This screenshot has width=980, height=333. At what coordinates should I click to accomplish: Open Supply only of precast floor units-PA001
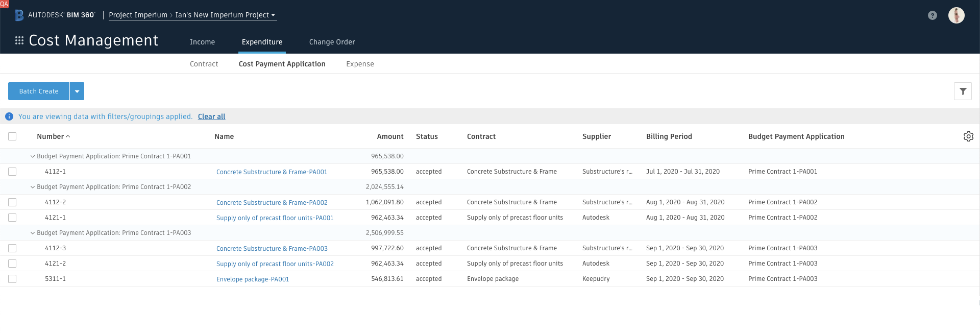[x=275, y=218]
